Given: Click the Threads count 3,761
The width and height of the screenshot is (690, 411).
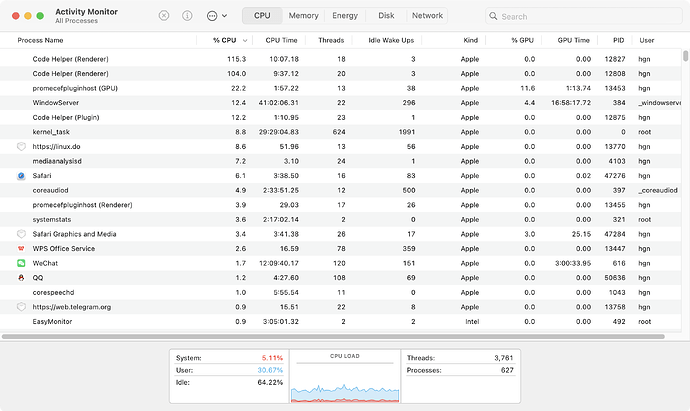Looking at the screenshot, I should pyautogui.click(x=504, y=358).
